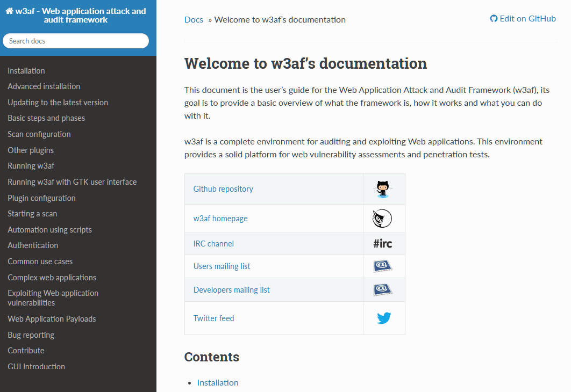
Task: Type in the Search docs field
Action: pos(76,41)
